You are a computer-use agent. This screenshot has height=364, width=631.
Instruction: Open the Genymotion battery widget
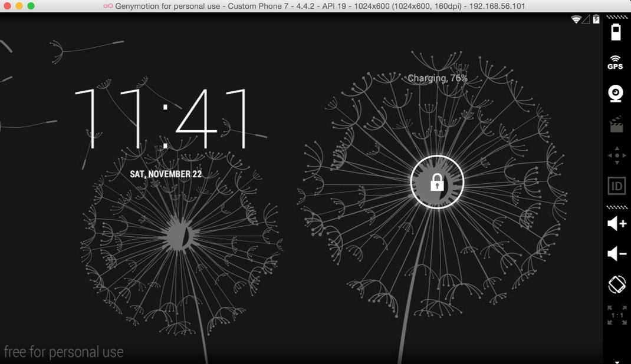616,32
